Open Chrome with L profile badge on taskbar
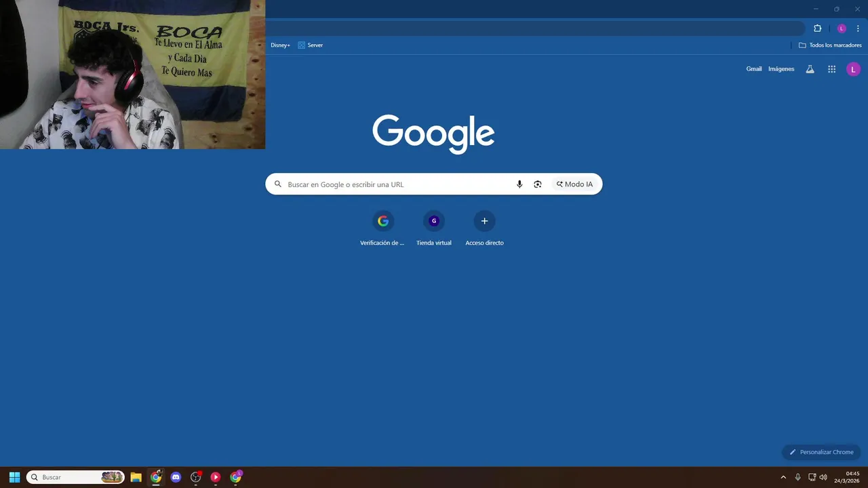The width and height of the screenshot is (868, 488). pos(235,477)
